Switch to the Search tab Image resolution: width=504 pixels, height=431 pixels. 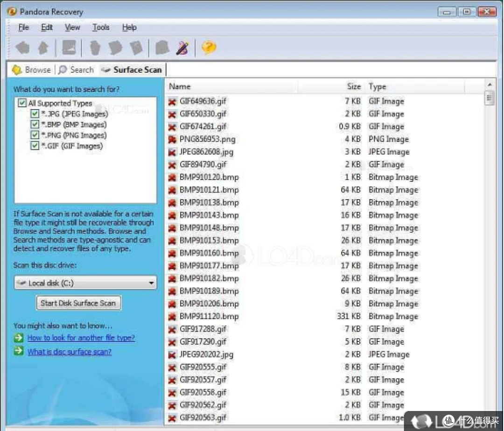77,70
